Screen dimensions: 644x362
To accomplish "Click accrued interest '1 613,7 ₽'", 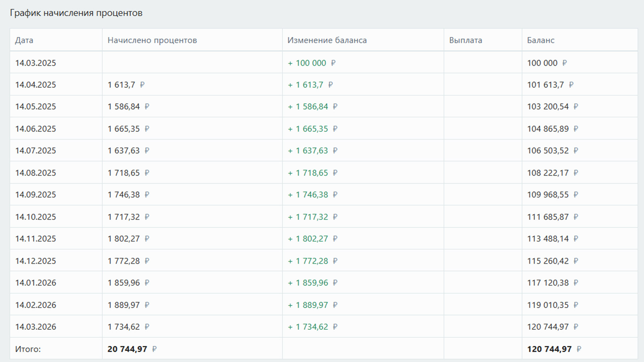I will [x=126, y=85].
